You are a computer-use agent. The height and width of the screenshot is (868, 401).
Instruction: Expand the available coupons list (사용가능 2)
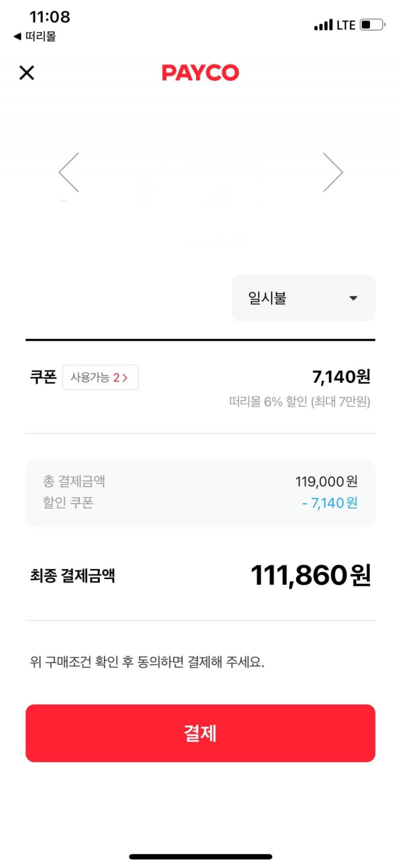[x=100, y=377]
